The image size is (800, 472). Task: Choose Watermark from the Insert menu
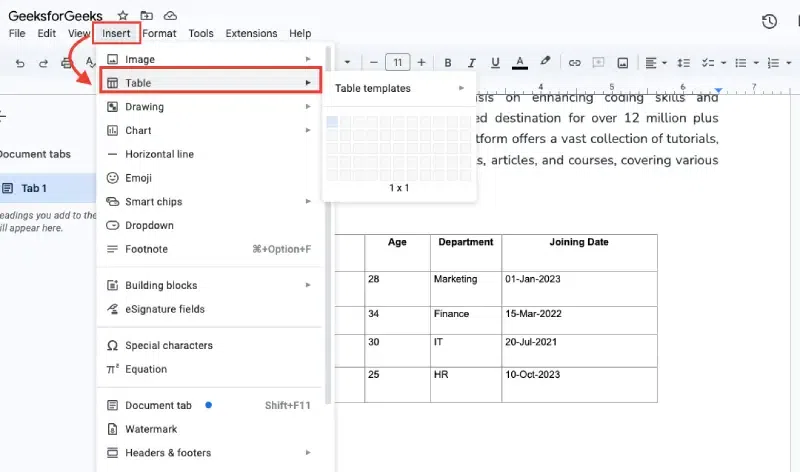209,429
